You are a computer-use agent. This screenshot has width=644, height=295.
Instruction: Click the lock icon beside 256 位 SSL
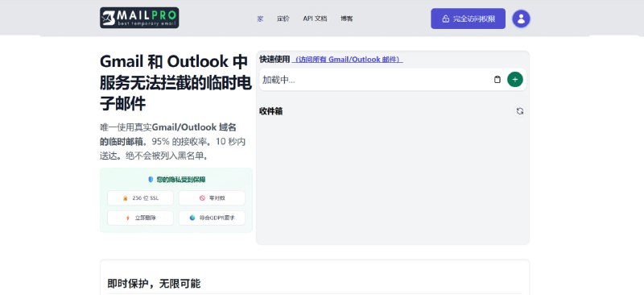126,198
